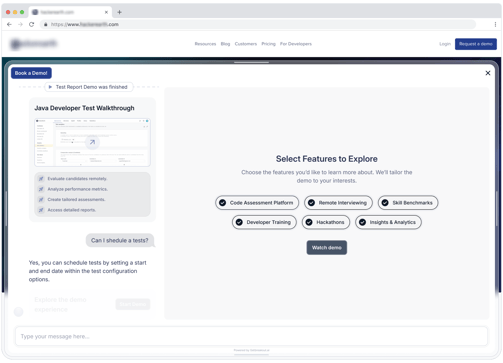The height and width of the screenshot is (363, 503).
Task: Click macOS yellow minimize window button
Action: pos(15,12)
